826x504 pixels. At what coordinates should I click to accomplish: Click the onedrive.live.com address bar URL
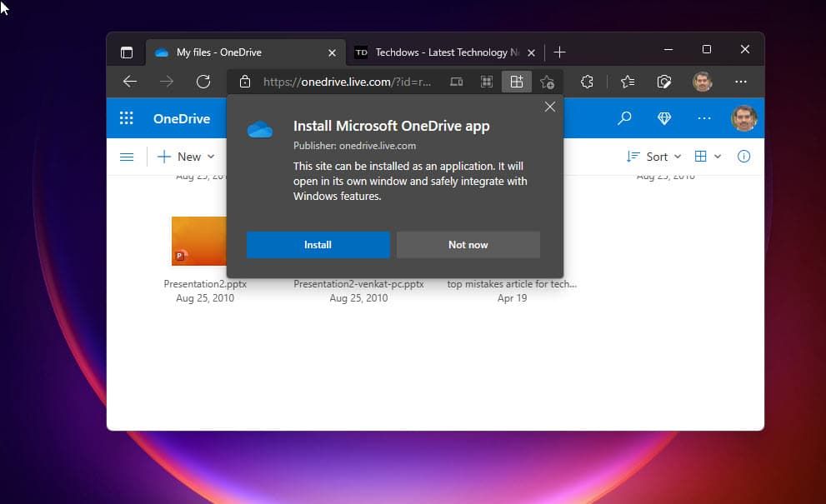tap(347, 82)
